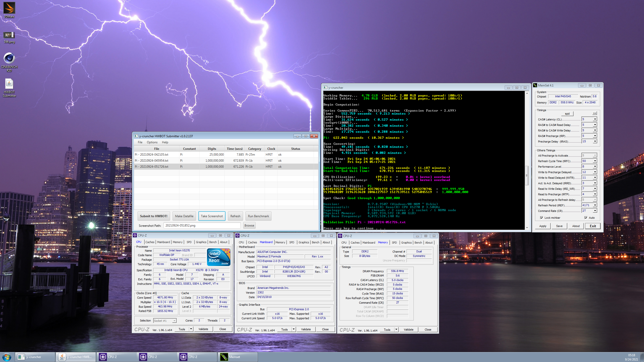Image resolution: width=644 pixels, height=362 pixels.
Task: Click the Exit button in MemSet
Action: (x=593, y=226)
